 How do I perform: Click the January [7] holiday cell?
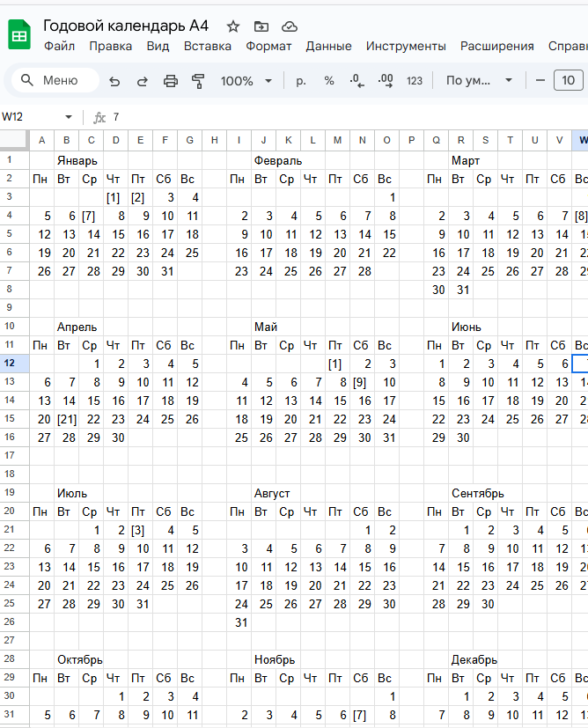(x=91, y=216)
